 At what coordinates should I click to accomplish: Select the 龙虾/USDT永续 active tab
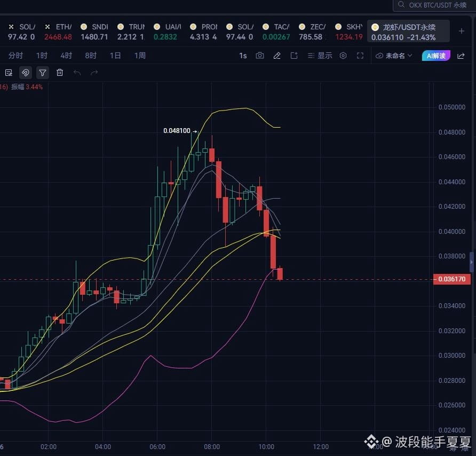click(408, 32)
